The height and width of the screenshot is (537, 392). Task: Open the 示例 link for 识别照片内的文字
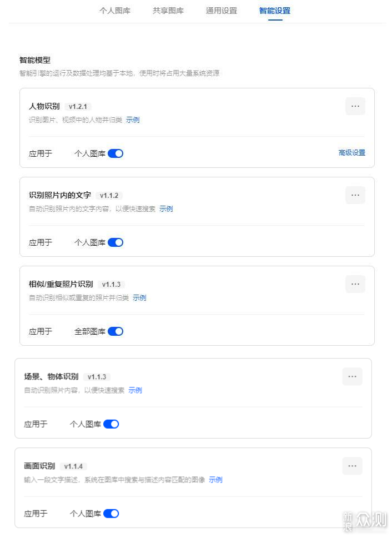[166, 209]
